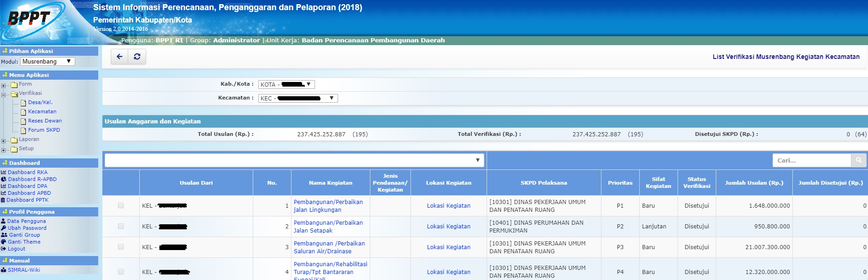Collapse the Verifikasi tree node
The width and height of the screenshot is (868, 280).
[4, 95]
